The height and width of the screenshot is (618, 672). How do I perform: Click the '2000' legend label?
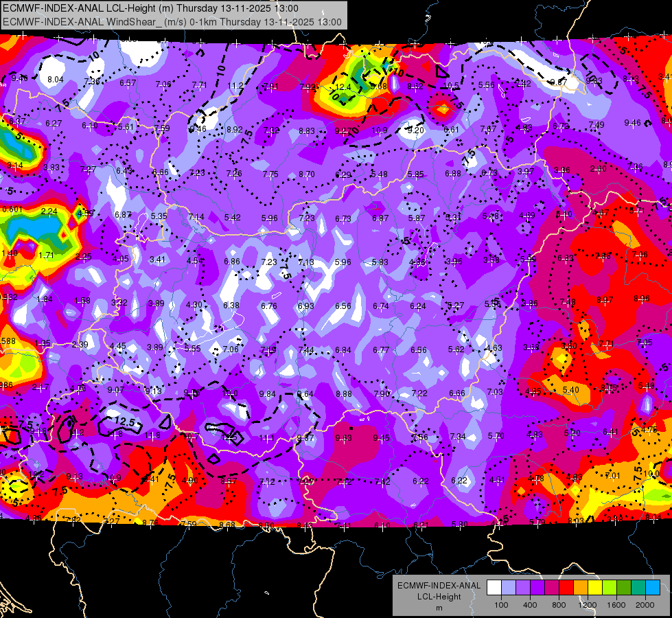click(645, 605)
